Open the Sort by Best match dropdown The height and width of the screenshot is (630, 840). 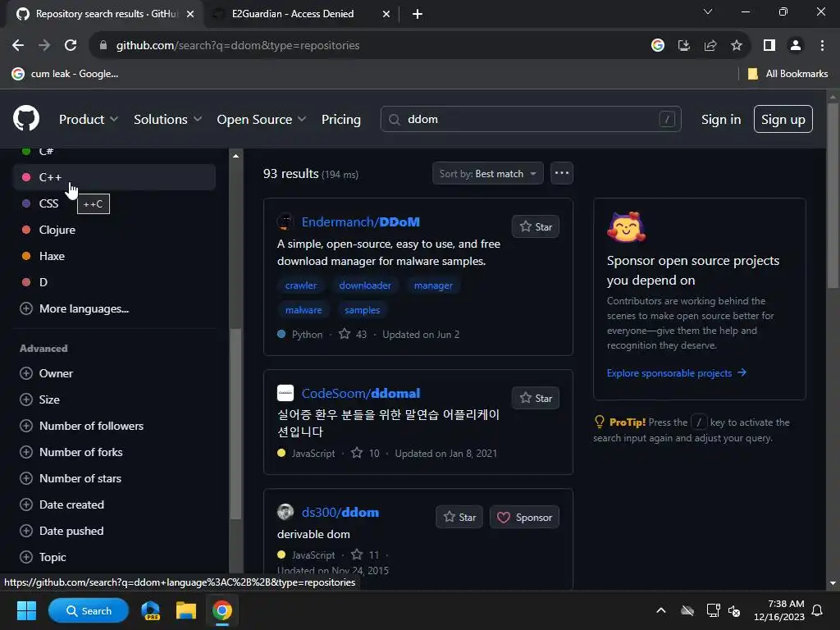tap(487, 173)
